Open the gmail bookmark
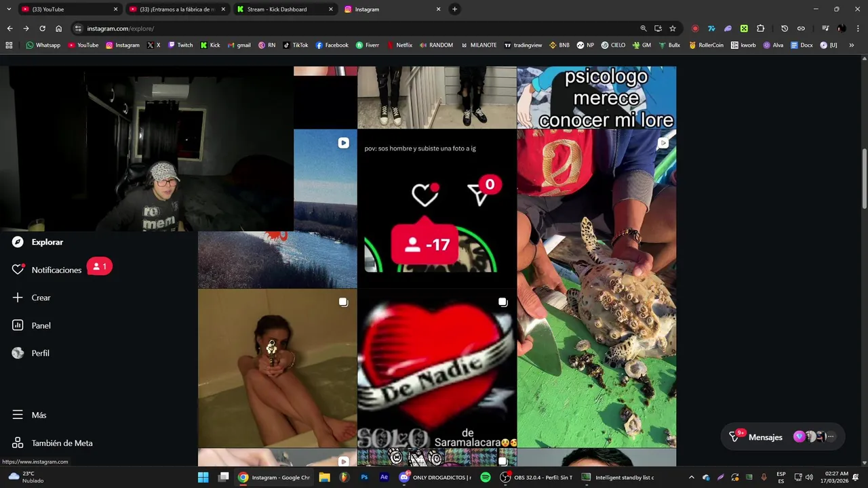The height and width of the screenshot is (488, 868). coord(239,45)
